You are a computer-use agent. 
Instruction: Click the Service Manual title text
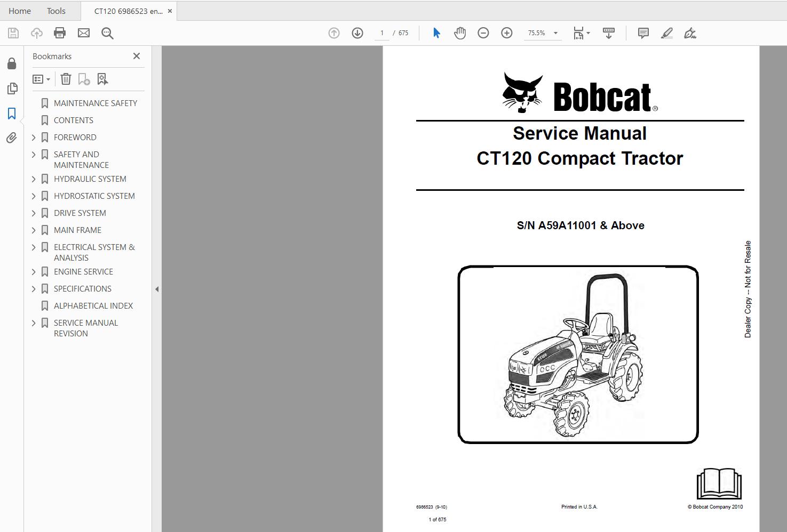click(579, 133)
